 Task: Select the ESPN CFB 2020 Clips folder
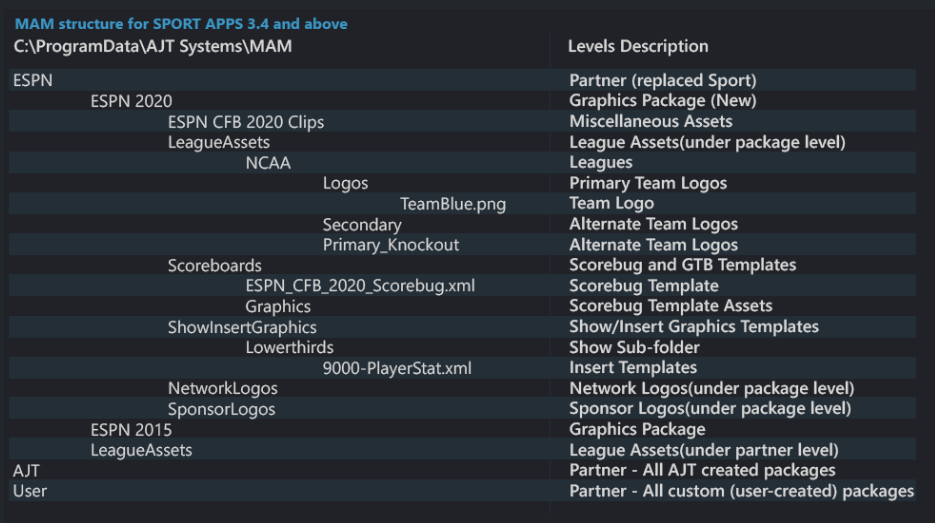click(x=245, y=122)
